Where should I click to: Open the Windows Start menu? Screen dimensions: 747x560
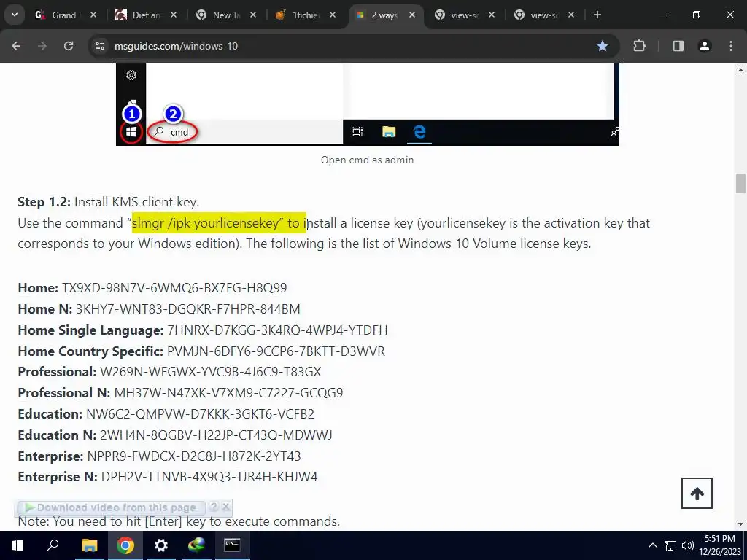click(18, 545)
